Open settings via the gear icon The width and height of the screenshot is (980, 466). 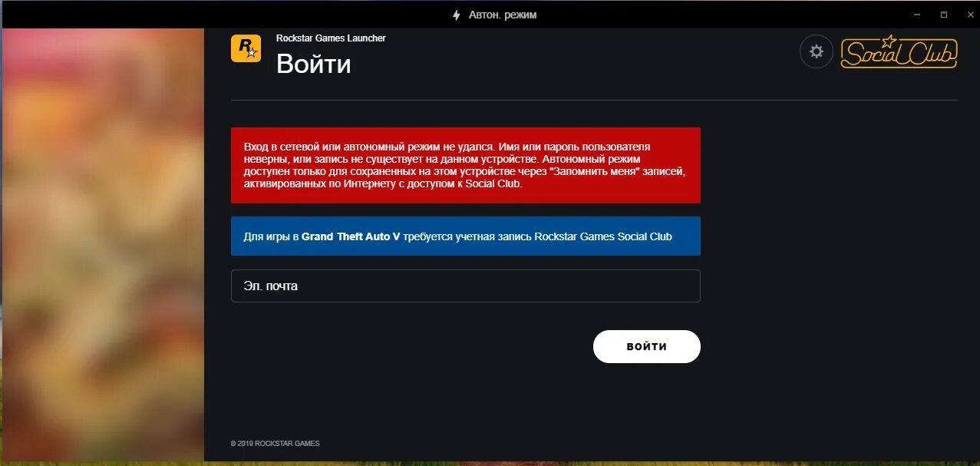817,51
